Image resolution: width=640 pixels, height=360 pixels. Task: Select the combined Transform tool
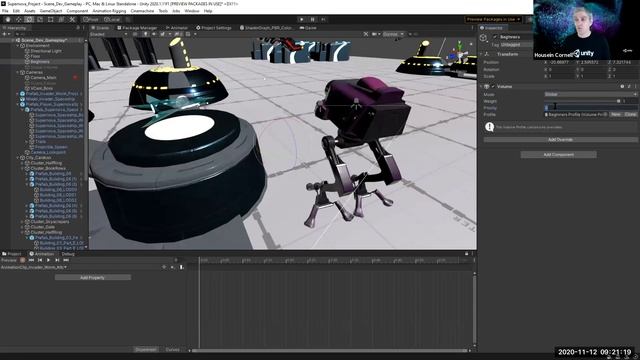[x=61, y=19]
